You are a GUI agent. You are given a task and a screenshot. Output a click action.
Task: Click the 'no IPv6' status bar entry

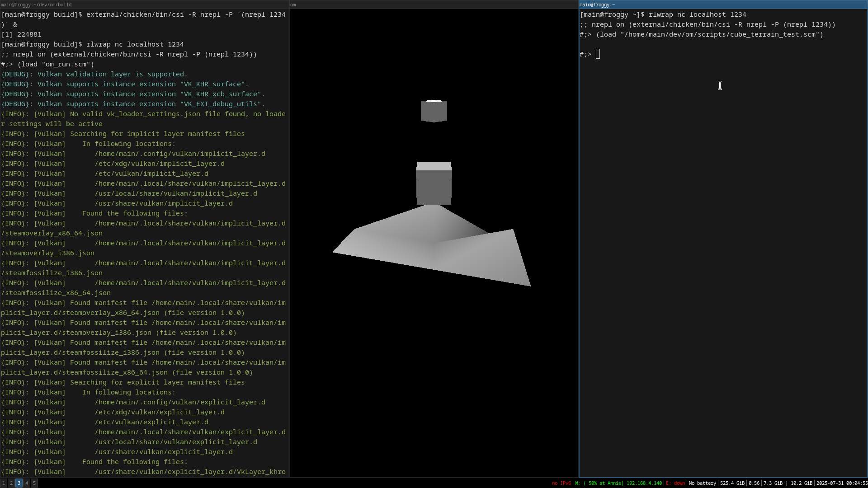(x=561, y=483)
